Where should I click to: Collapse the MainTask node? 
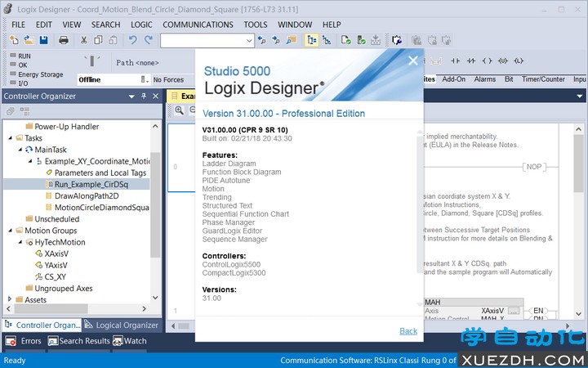[x=20, y=150]
